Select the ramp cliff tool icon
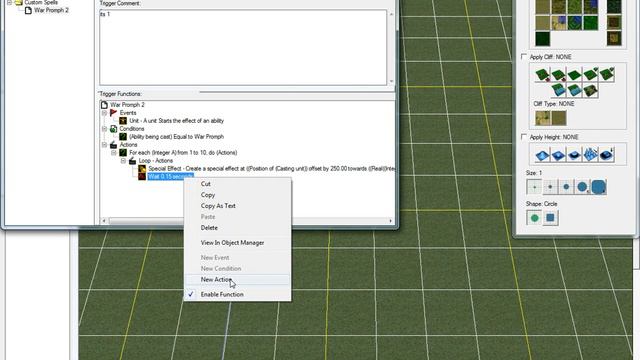 (x=590, y=90)
